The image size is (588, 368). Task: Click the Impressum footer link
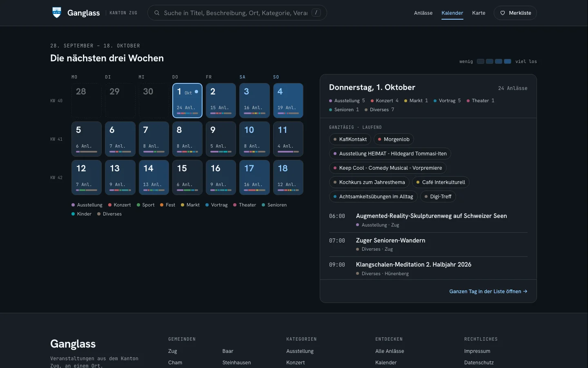coord(477,351)
